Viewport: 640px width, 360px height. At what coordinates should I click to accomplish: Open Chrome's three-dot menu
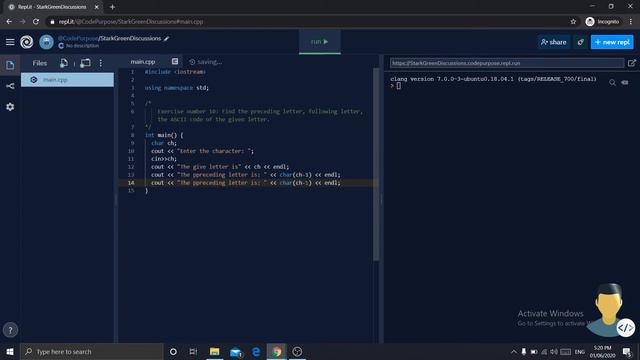631,22
